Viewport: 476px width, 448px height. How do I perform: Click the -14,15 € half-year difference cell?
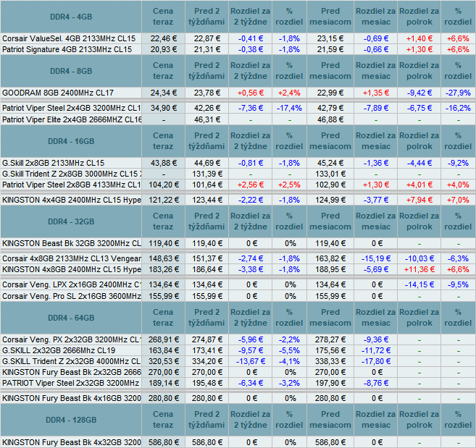pyautogui.click(x=419, y=285)
